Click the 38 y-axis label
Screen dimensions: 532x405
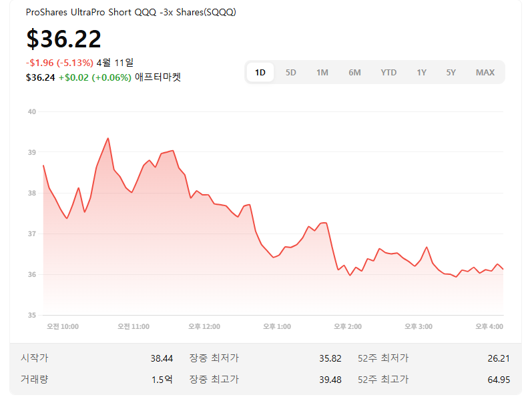coord(32,193)
